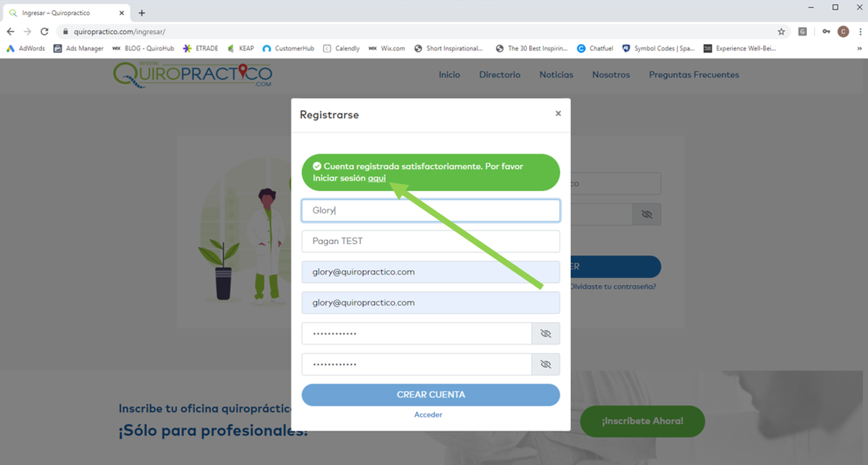Close the Registrarse dialog
The width and height of the screenshot is (868, 465).
pyautogui.click(x=558, y=113)
